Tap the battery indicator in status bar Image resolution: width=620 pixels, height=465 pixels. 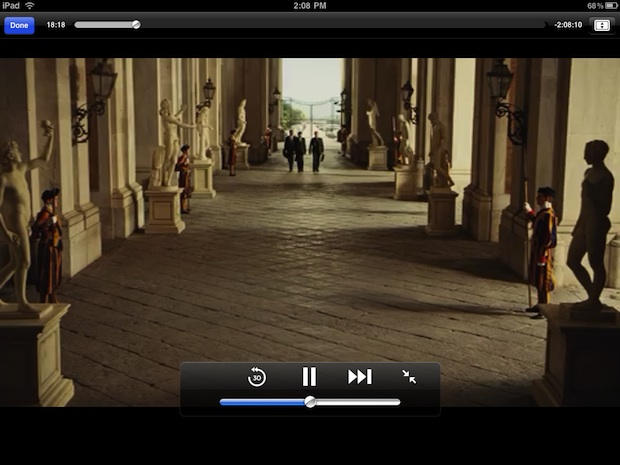[x=612, y=6]
